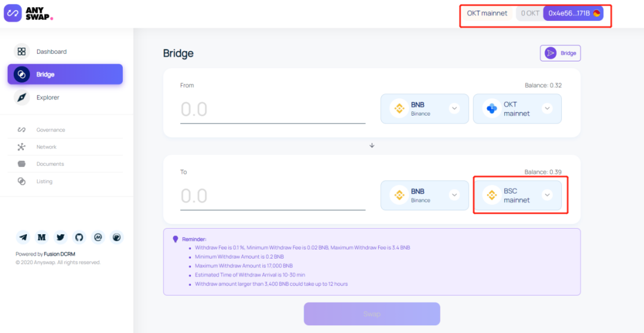Open the CoinGecko social icon
The image size is (644, 333).
117,237
